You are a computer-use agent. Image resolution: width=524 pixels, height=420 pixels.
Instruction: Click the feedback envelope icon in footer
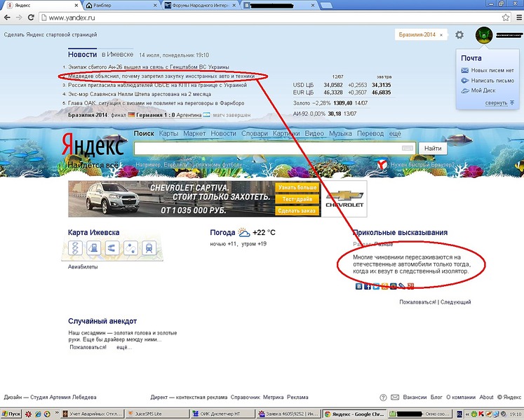[395, 398]
